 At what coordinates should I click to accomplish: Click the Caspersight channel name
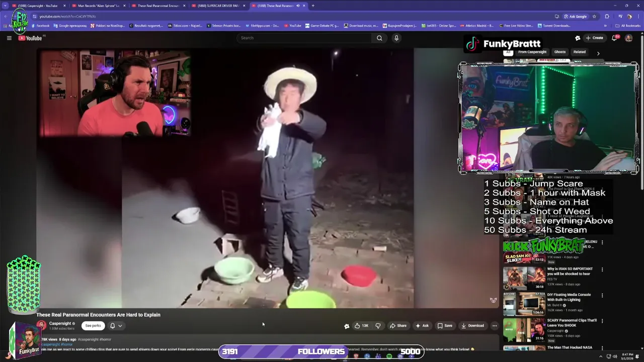[60, 323]
